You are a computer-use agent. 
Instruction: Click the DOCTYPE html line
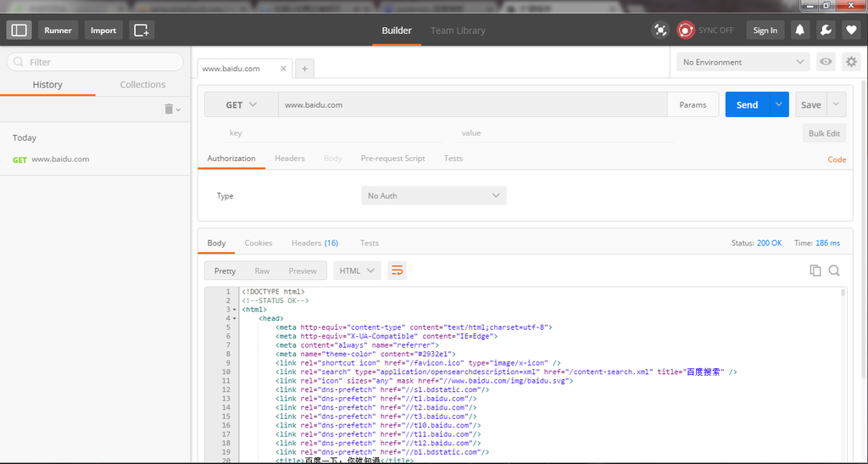(273, 292)
